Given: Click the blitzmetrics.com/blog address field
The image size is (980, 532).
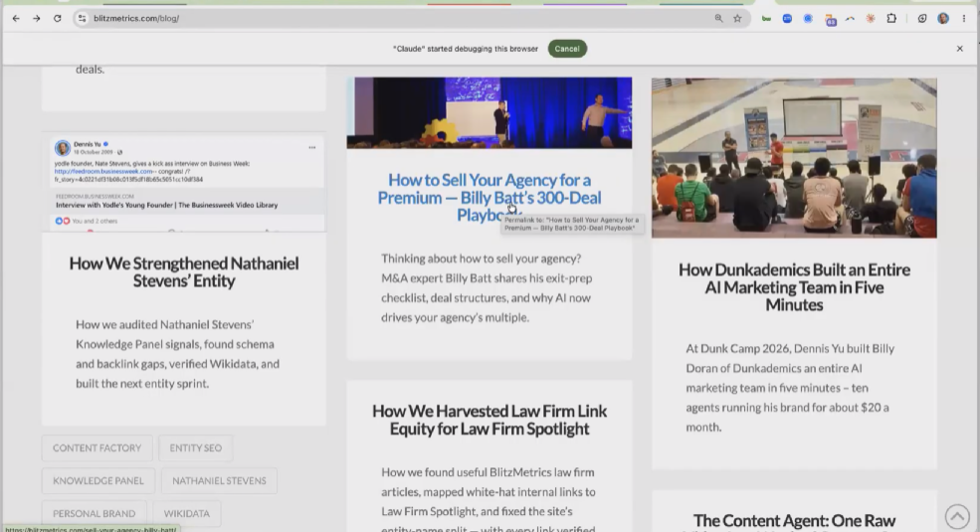Looking at the screenshot, I should pos(400,19).
